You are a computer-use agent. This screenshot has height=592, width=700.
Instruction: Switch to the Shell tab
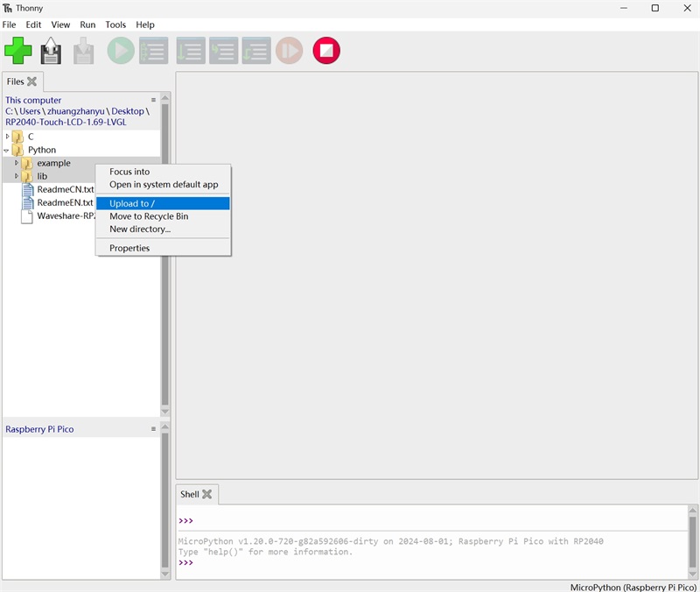coord(190,494)
